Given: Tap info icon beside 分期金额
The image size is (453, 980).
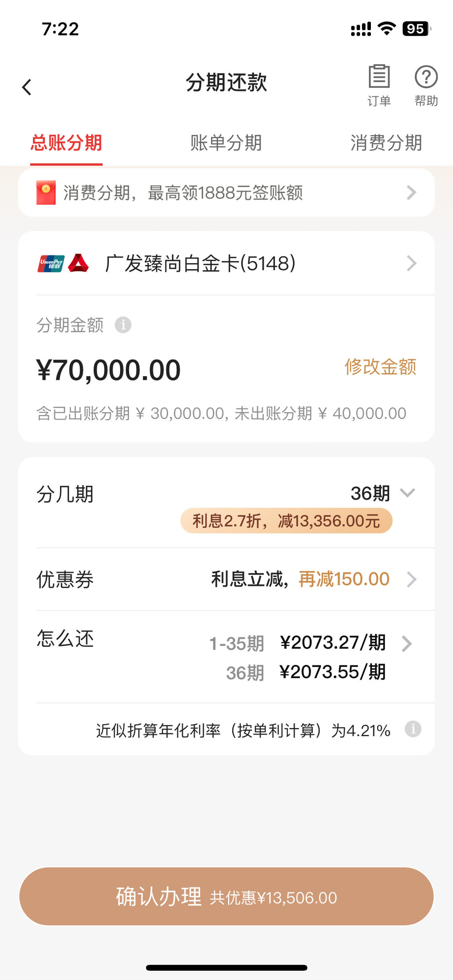Looking at the screenshot, I should point(123,325).
